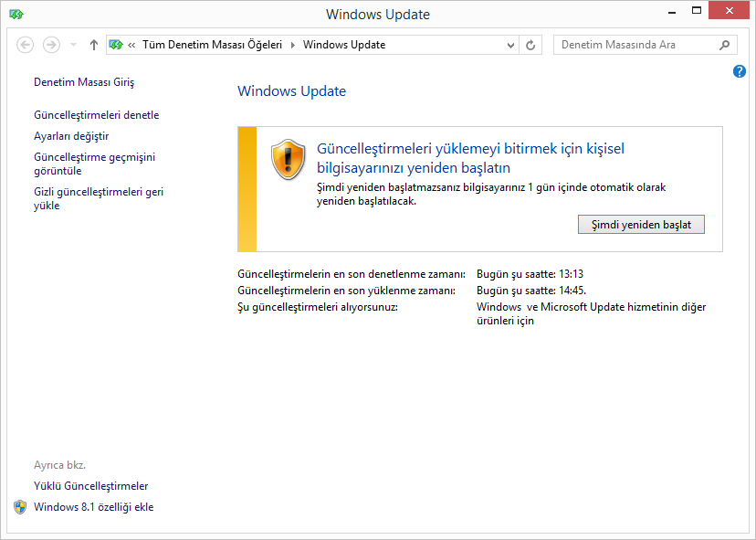Viewport: 756px width, 540px height.
Task: Click the shield icon beside Windows 8.1 özelliği ekle
Action: tap(20, 507)
